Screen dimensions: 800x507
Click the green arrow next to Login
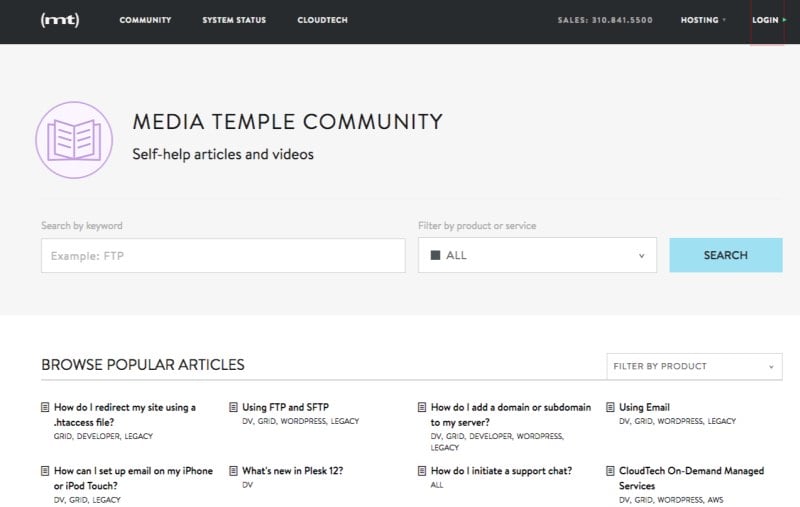pyautogui.click(x=785, y=20)
